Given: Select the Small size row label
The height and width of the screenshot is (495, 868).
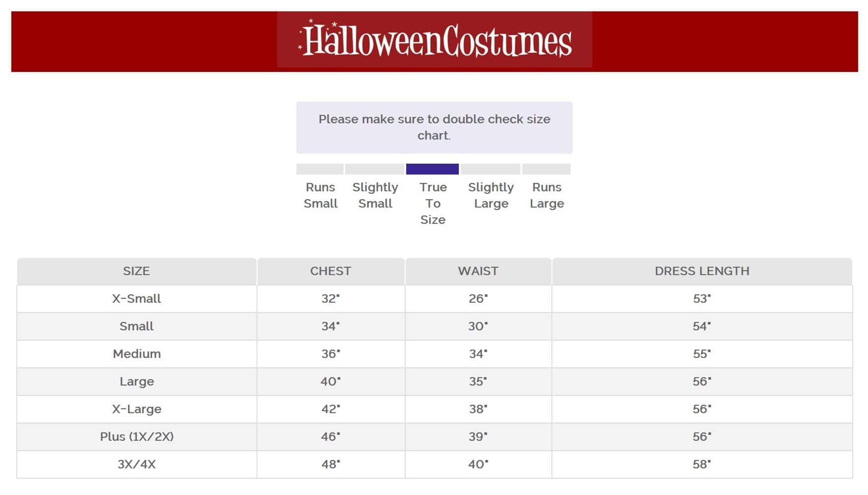Looking at the screenshot, I should tap(136, 327).
